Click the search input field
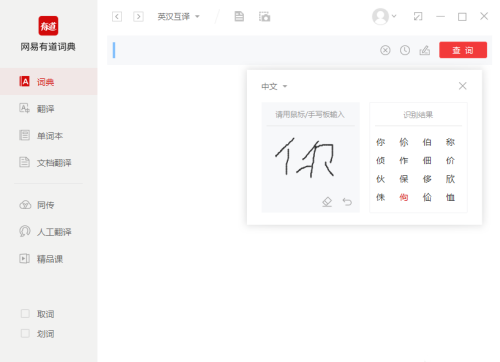Viewport: 500px width, 362px height. pos(243,50)
